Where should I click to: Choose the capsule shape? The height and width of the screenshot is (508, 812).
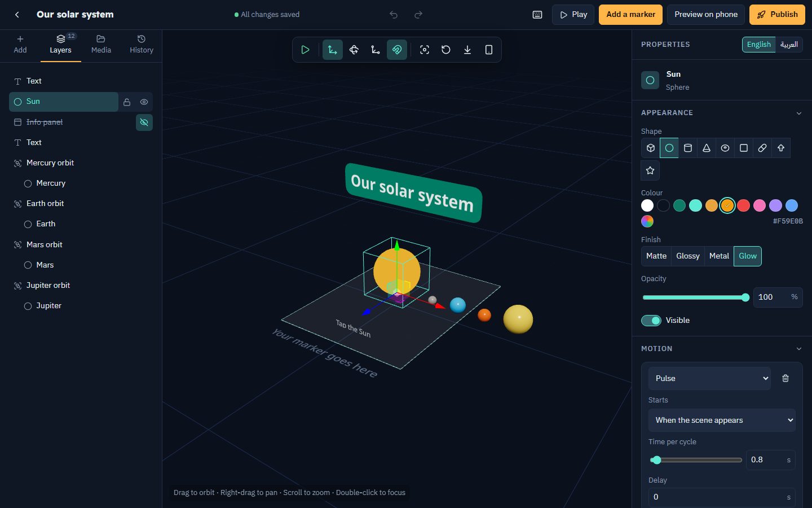762,148
